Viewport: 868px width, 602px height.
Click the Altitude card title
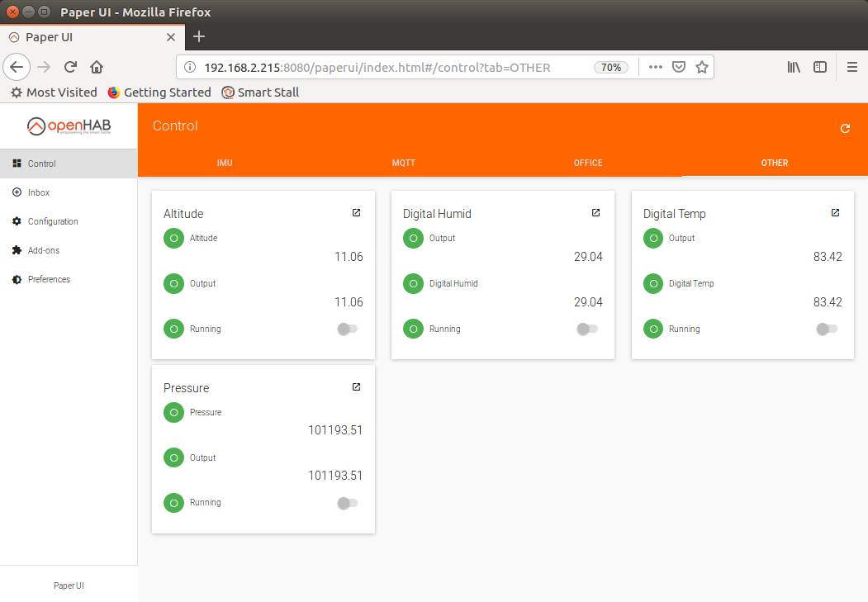click(183, 214)
